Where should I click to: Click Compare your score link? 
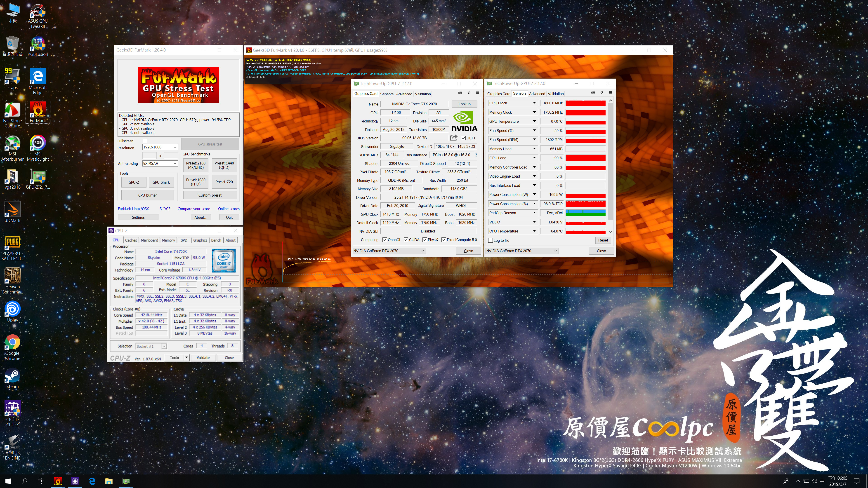[x=193, y=209]
